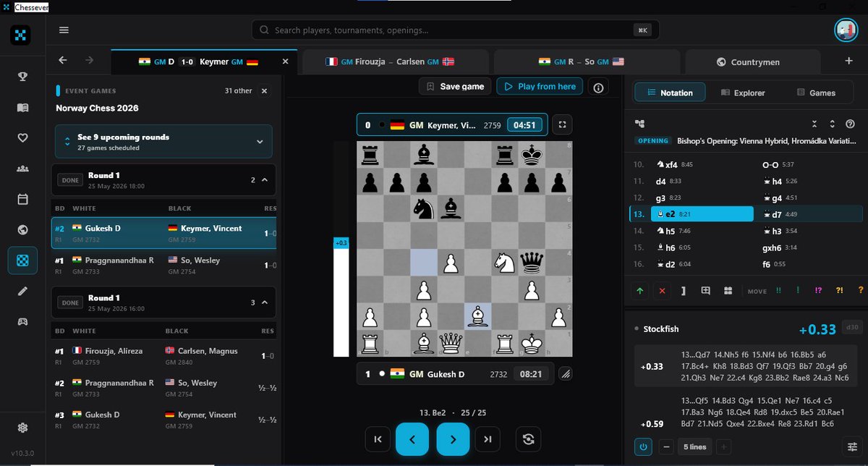Delete move with red X icon
The width and height of the screenshot is (868, 466).
[x=662, y=290]
